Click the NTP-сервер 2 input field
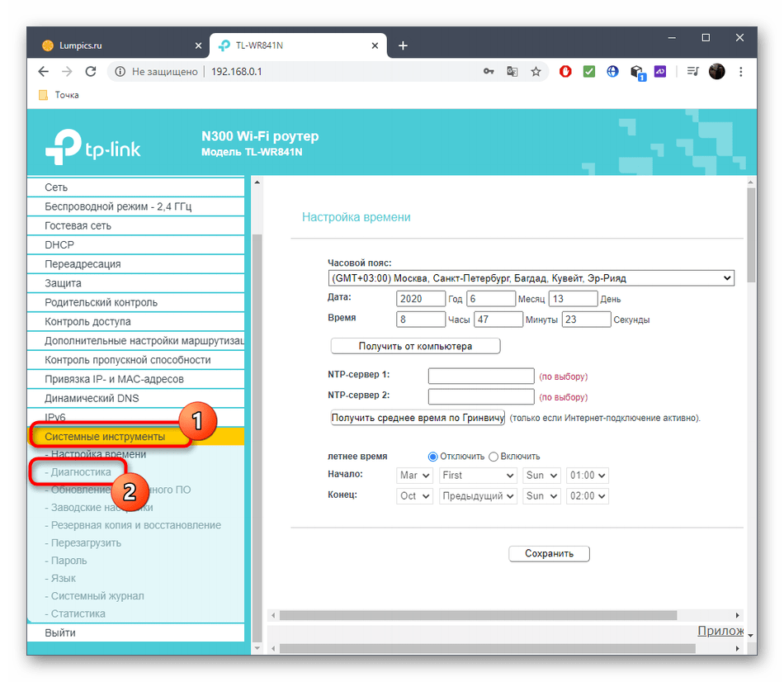 tap(481, 397)
